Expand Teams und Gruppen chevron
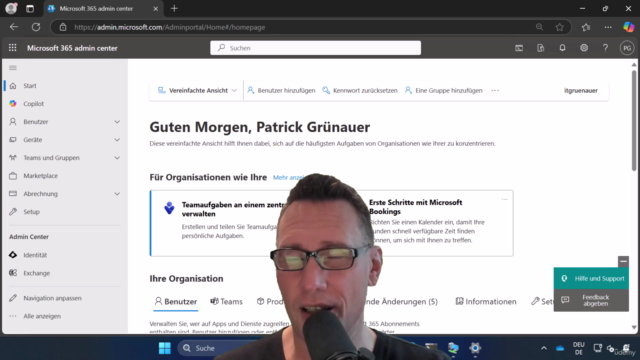This screenshot has height=360, width=640. click(x=117, y=158)
